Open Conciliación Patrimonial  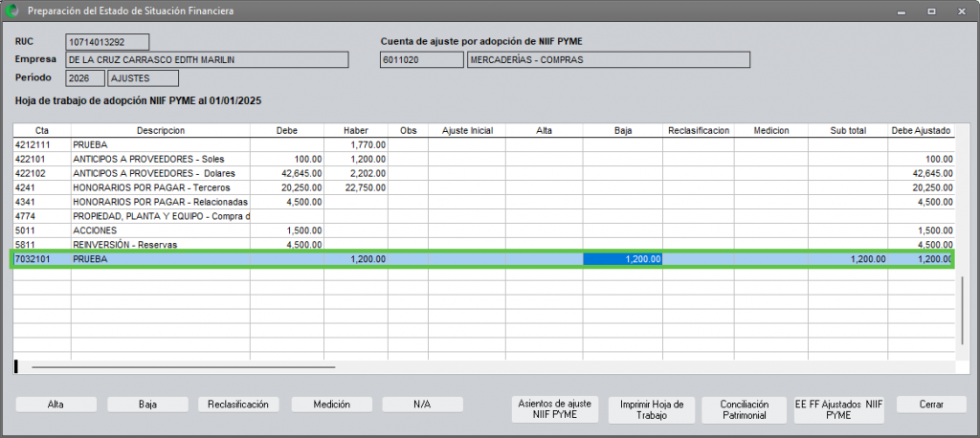(743, 409)
